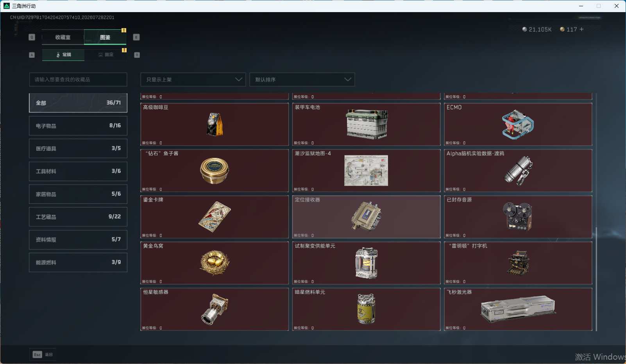
Task: Select the 常规 sub-tab
Action: coord(63,55)
